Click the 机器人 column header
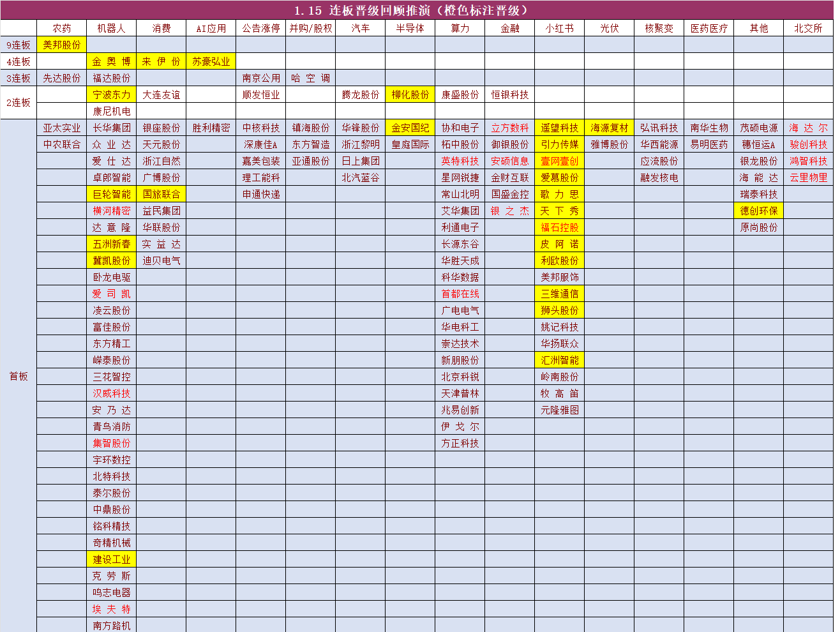The width and height of the screenshot is (840, 632). click(x=112, y=28)
